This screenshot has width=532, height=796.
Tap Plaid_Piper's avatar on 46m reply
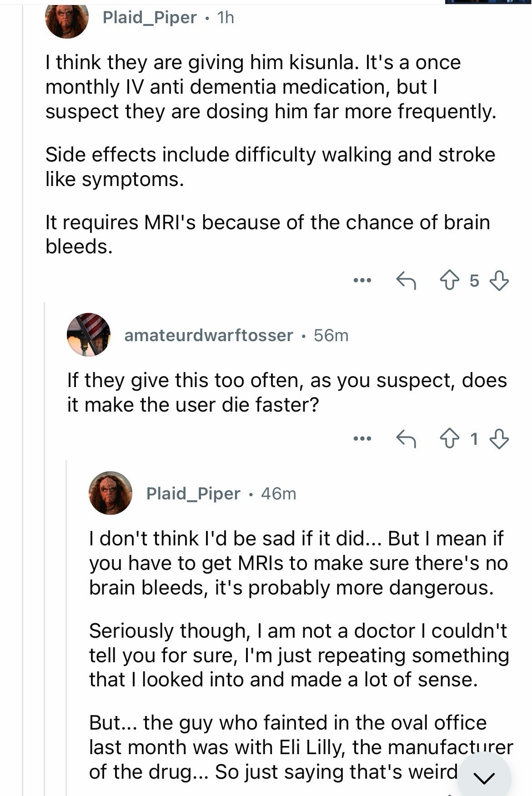[110, 493]
